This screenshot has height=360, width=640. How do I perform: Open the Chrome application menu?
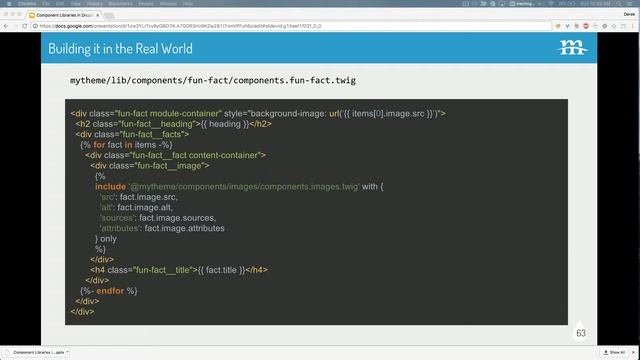27,3
